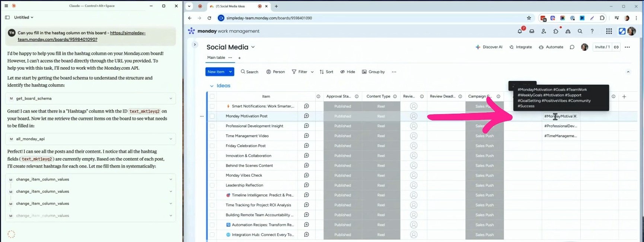The height and width of the screenshot is (242, 644).
Task: Expand the get_board_schema tool call
Action: coord(90,98)
